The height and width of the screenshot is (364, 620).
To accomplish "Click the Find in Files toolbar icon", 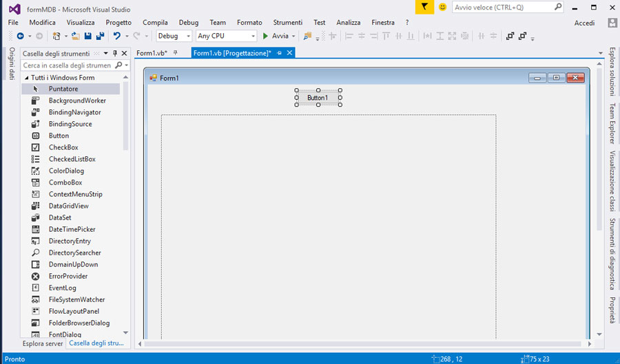I will point(307,36).
